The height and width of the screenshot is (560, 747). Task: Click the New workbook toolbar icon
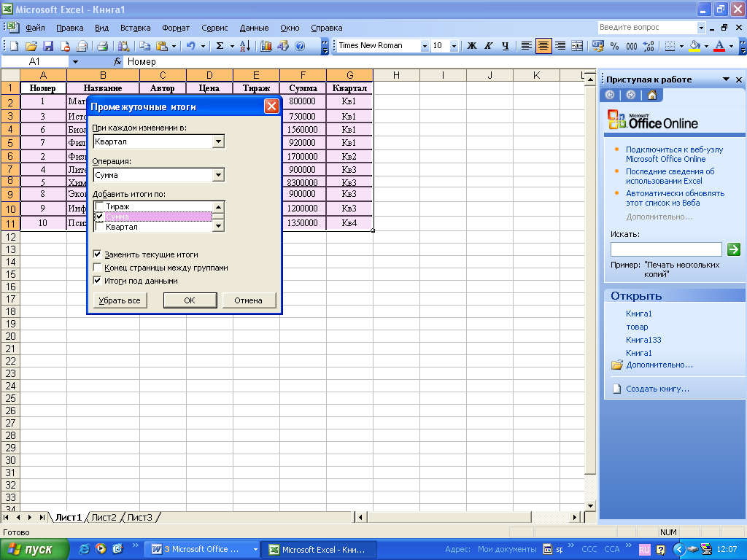[15, 46]
